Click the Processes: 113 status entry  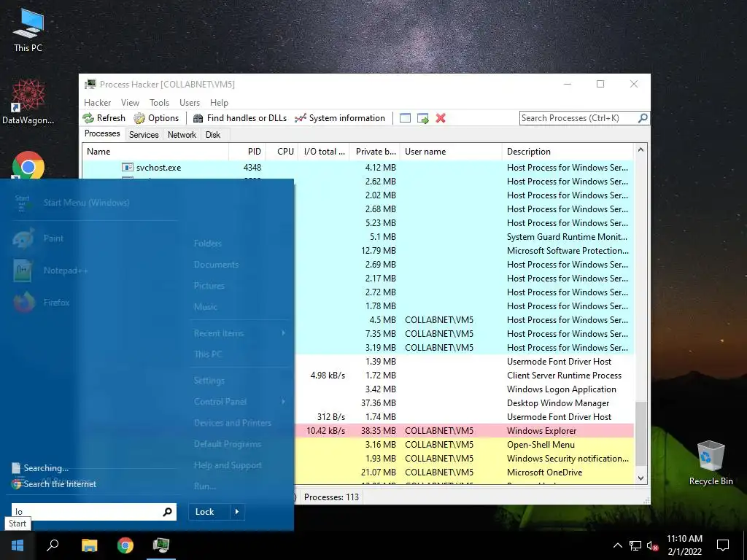click(332, 497)
